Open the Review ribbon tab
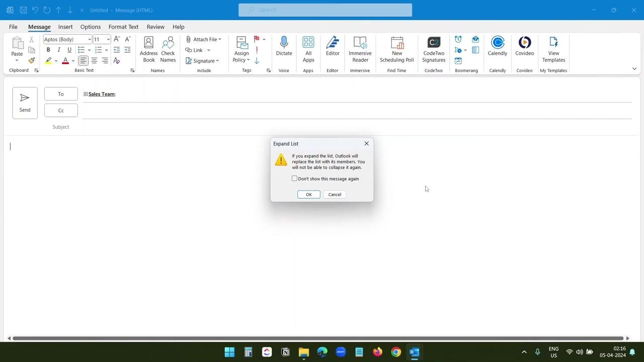 click(x=155, y=27)
